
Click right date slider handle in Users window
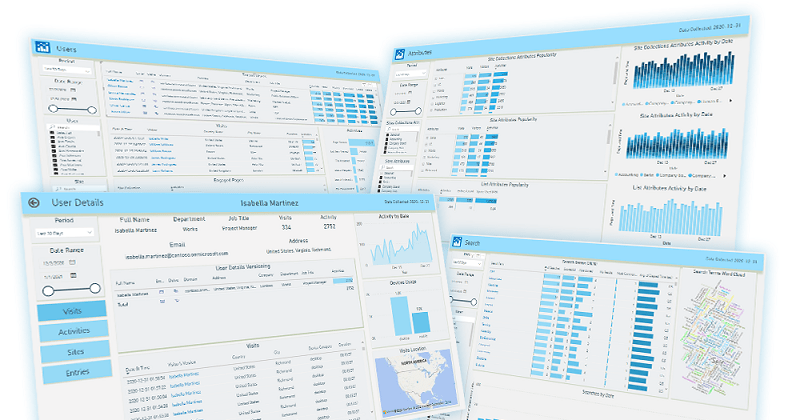[92, 110]
